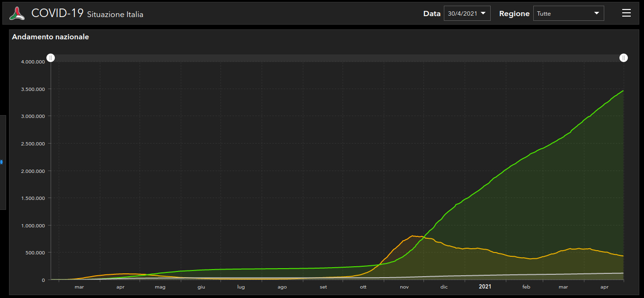Image resolution: width=644 pixels, height=298 pixels.
Task: Click the Regione field label
Action: pyautogui.click(x=514, y=14)
